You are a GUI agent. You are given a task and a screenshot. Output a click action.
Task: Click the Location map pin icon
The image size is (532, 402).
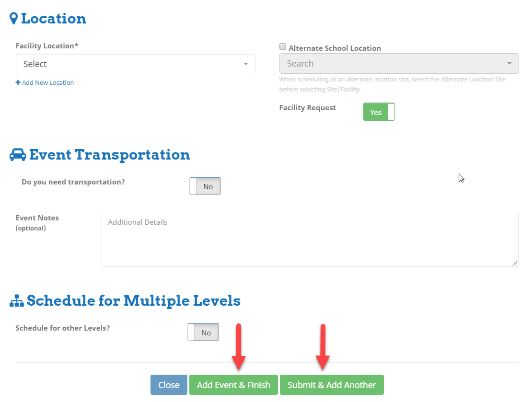pos(14,19)
